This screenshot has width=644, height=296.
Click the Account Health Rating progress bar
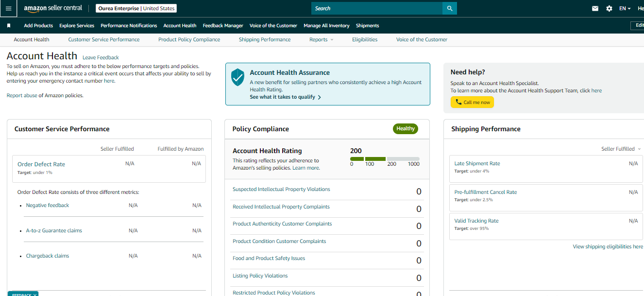tap(385, 159)
